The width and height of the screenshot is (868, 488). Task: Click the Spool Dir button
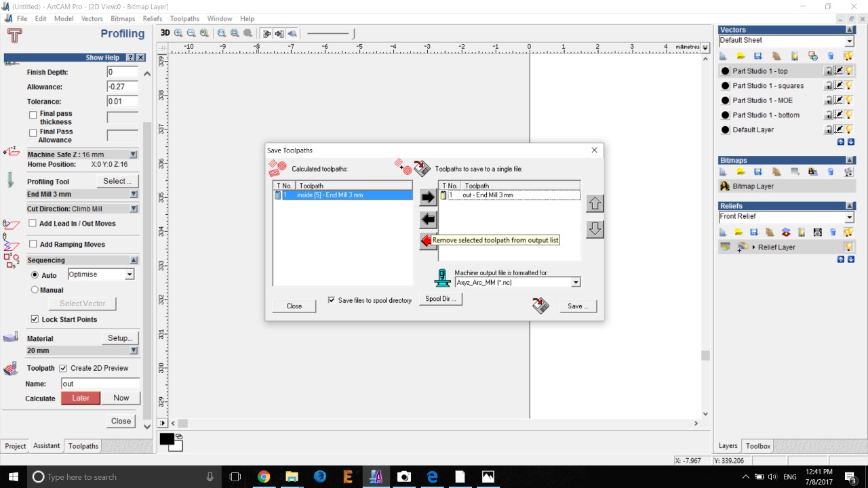pos(441,299)
